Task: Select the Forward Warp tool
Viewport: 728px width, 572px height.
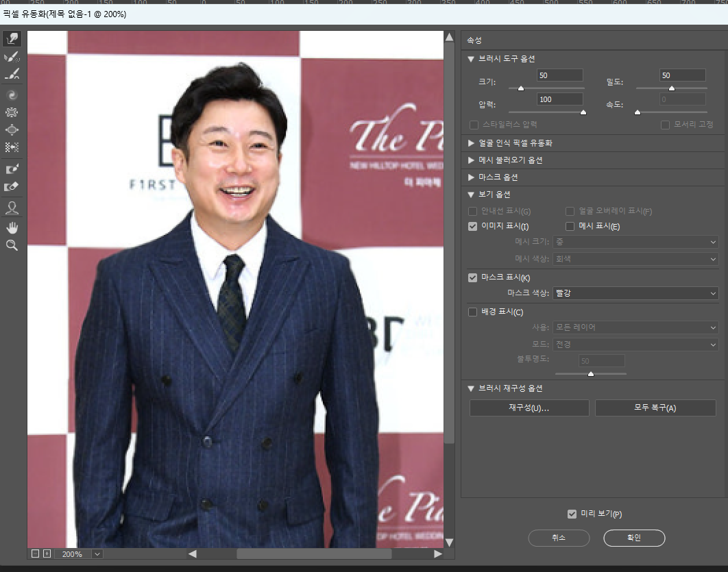Action: pos(12,39)
